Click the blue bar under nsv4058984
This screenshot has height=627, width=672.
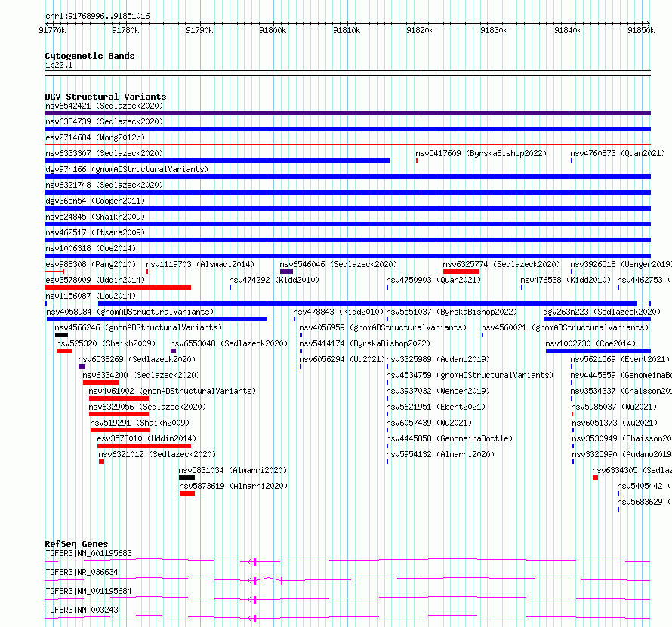click(157, 319)
